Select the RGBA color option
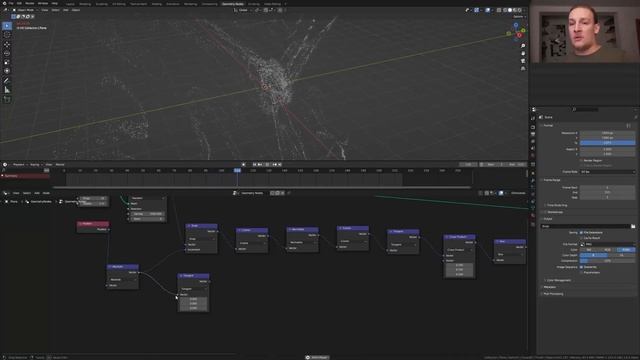The image size is (640, 360). click(x=626, y=249)
